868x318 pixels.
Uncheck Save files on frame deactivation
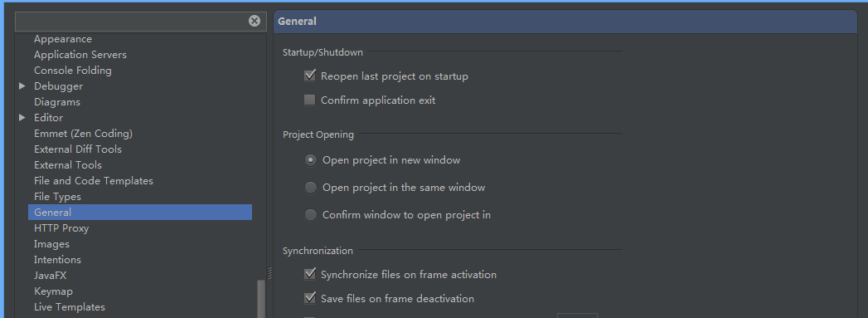[310, 298]
